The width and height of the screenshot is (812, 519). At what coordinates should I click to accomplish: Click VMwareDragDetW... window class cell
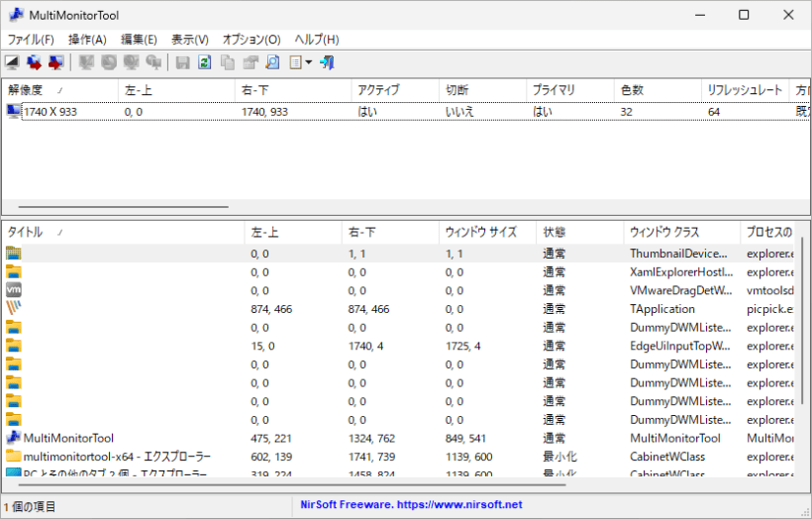[x=681, y=290]
